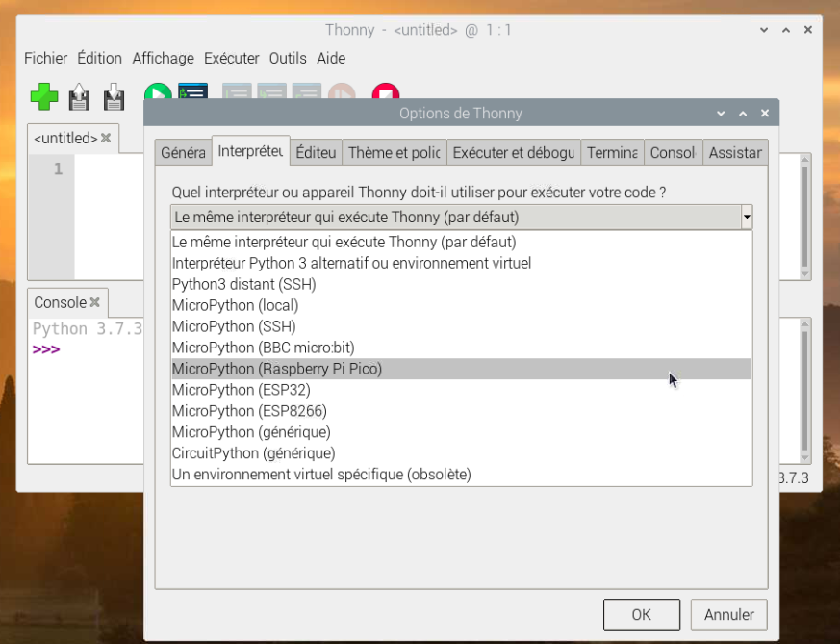Click the Open file toolbar icon
The width and height of the screenshot is (840, 644).
79,96
